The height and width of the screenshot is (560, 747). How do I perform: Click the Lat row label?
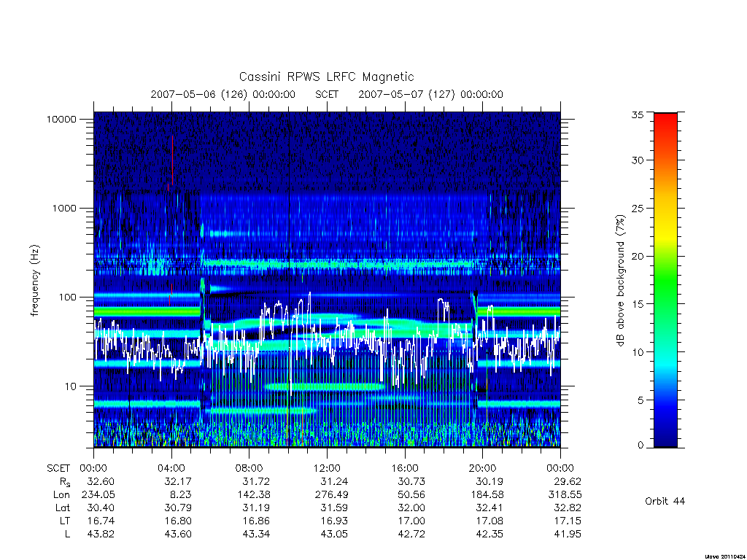pos(63,507)
